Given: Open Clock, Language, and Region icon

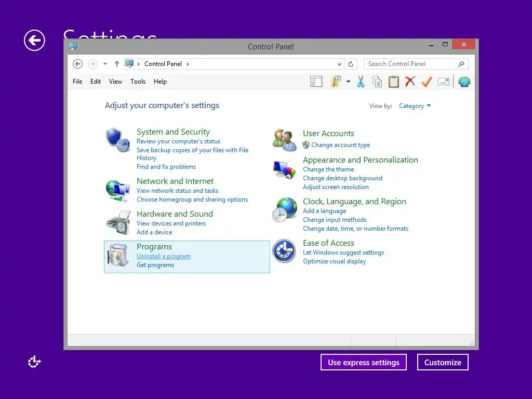Looking at the screenshot, I should 284,210.
